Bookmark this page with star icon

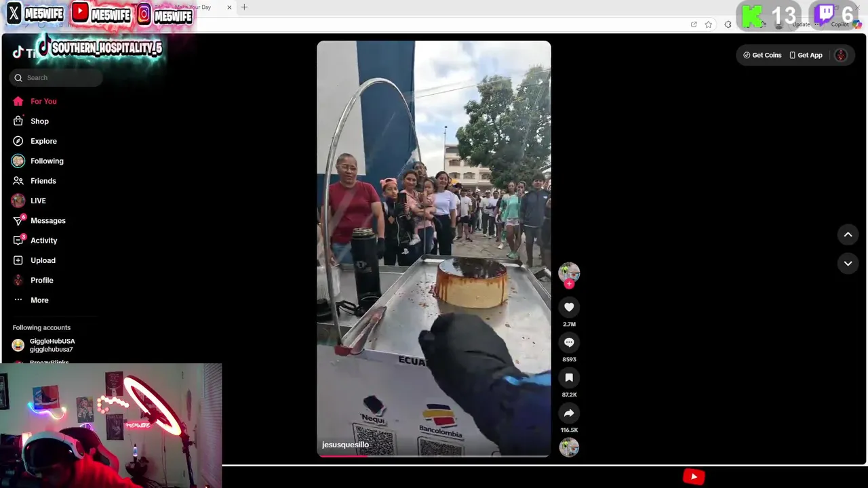pyautogui.click(x=709, y=24)
